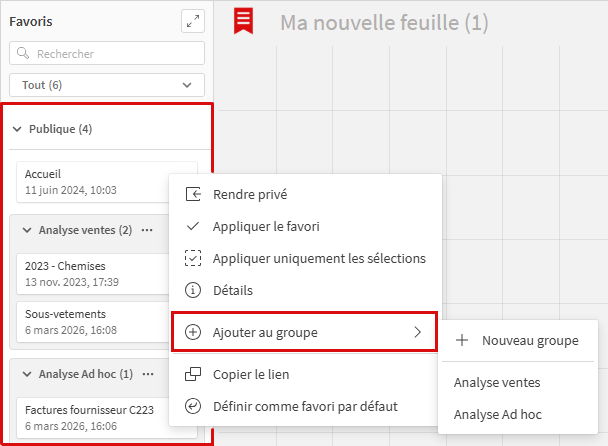Image resolution: width=608 pixels, height=446 pixels.
Task: Open the Factures fournisseur C223 bookmark
Action: (93, 418)
